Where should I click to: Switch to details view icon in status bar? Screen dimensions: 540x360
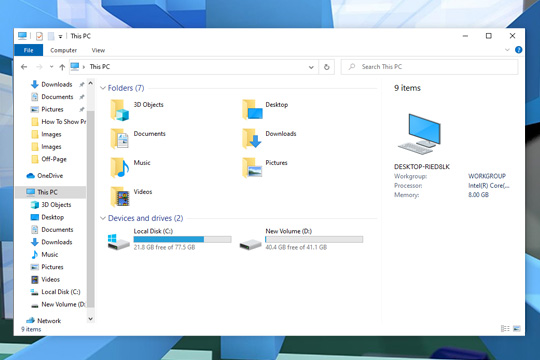[x=505, y=328]
